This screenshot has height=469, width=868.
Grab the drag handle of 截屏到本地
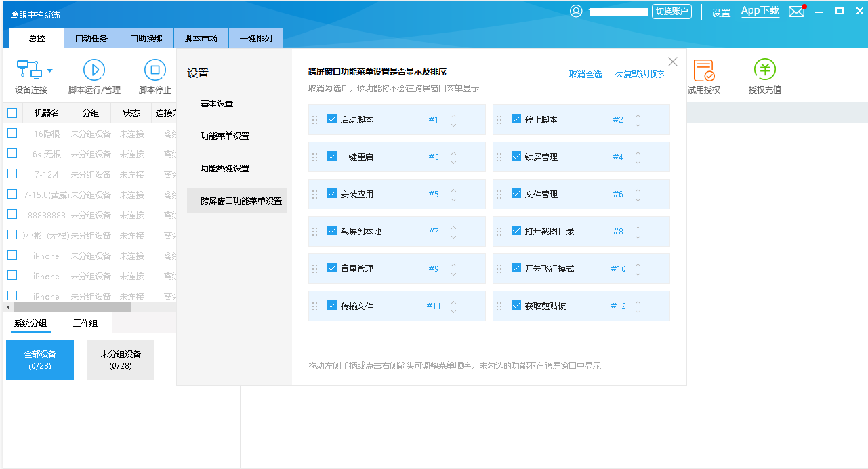click(x=314, y=232)
